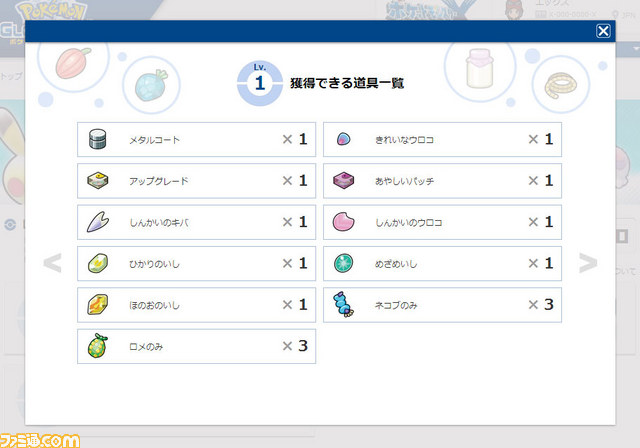Screen dimensions: 640x448
Task: Click the Upgrade (アップグレード) item icon
Action: click(x=98, y=180)
